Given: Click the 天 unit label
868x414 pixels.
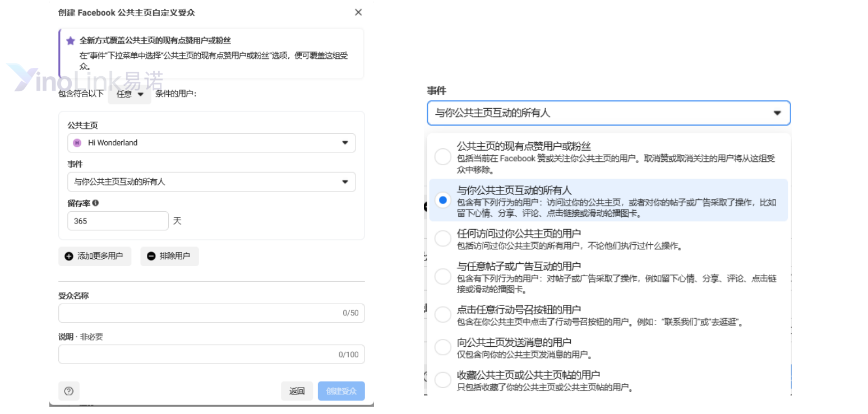Looking at the screenshot, I should click(x=177, y=221).
